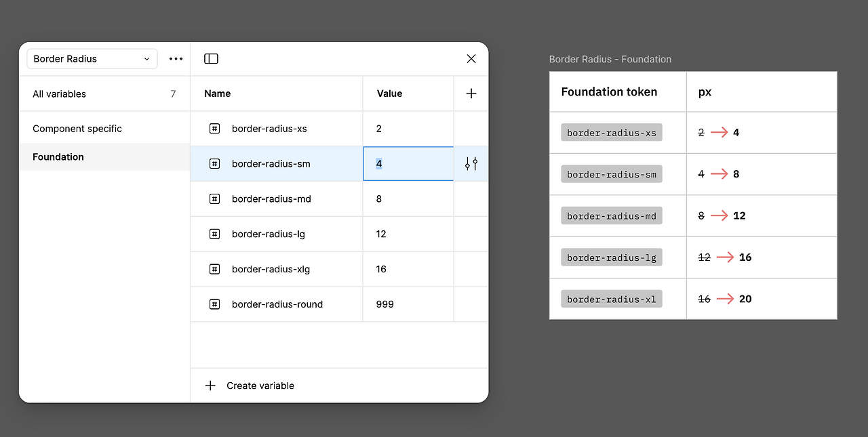Click number type icon beside border-radius-round

click(x=214, y=304)
